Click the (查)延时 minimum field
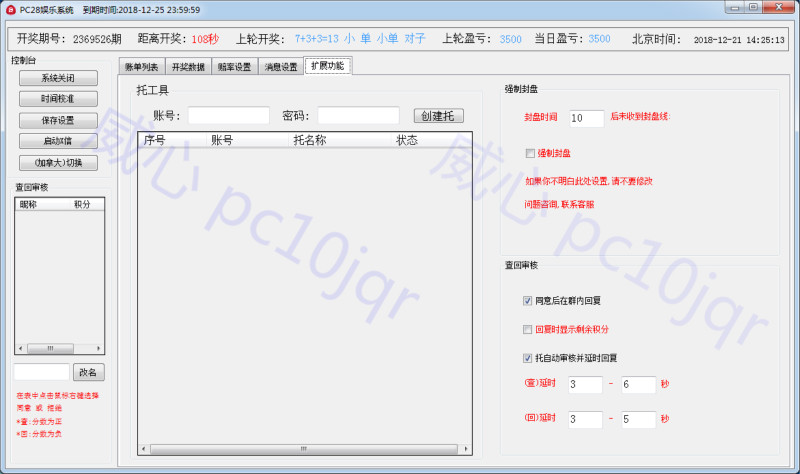 tap(585, 385)
